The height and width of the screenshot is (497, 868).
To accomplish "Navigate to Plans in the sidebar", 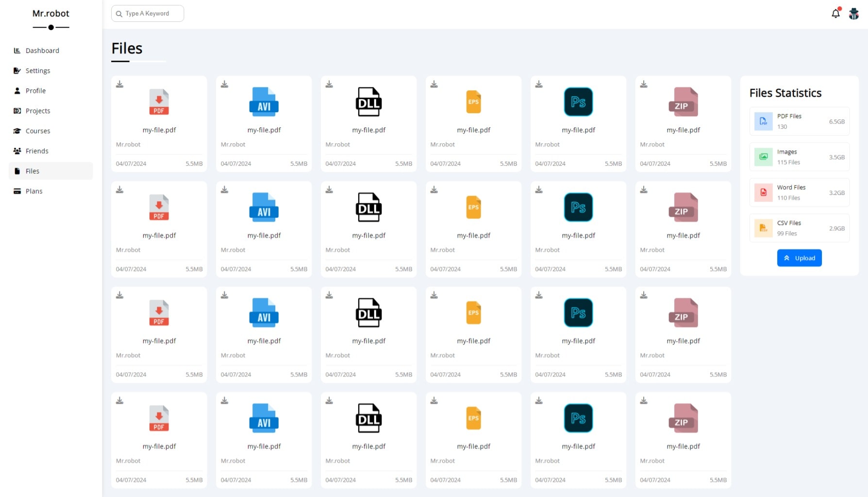I will [34, 191].
